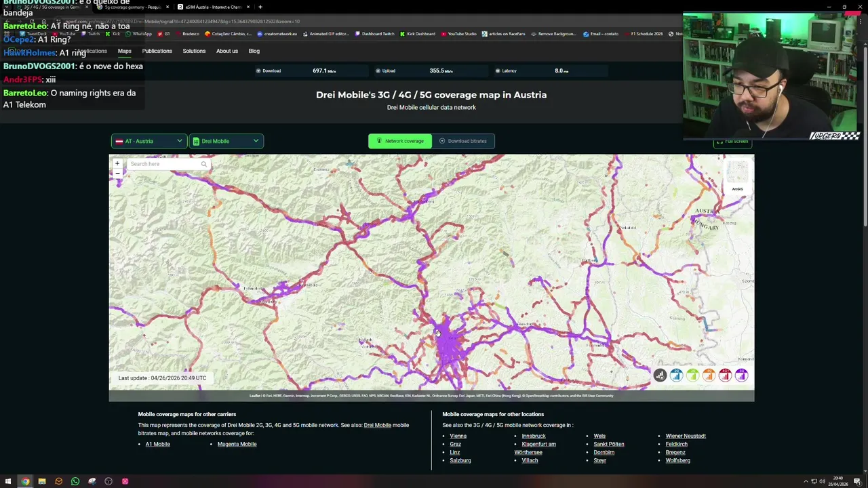Viewport: 868px width, 488px height.
Task: Switch to the 5g coverage germany browser tab
Action: pos(132,7)
